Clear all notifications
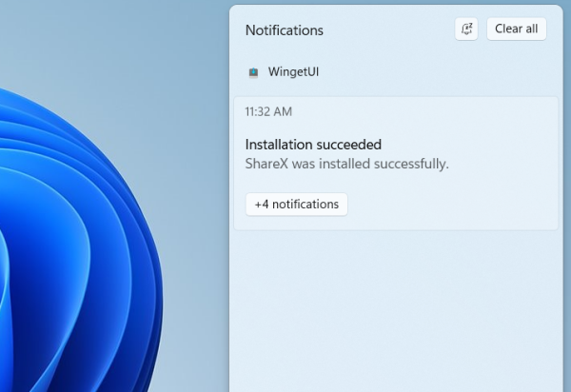 click(517, 29)
